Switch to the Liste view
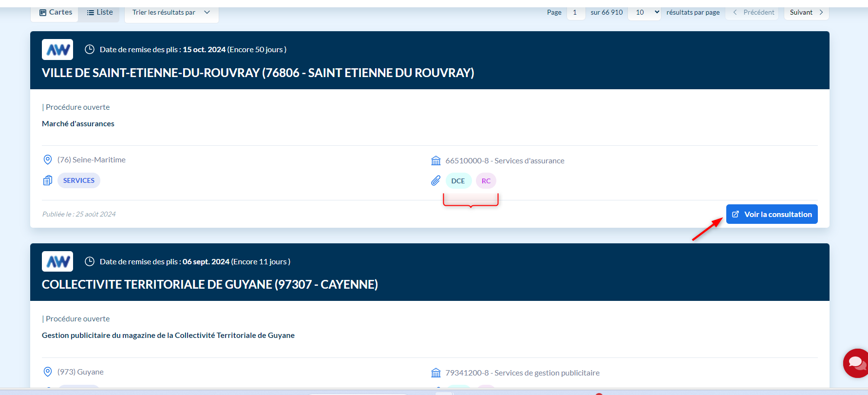Viewport: 868px width, 395px height. (100, 12)
